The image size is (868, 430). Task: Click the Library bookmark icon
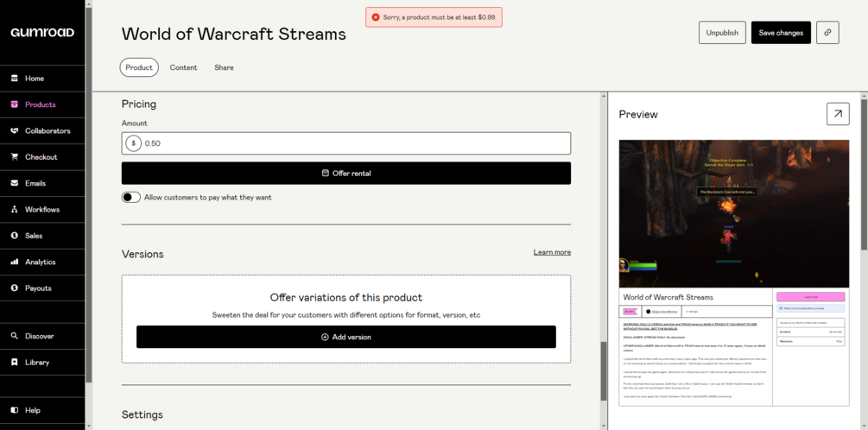pyautogui.click(x=15, y=362)
